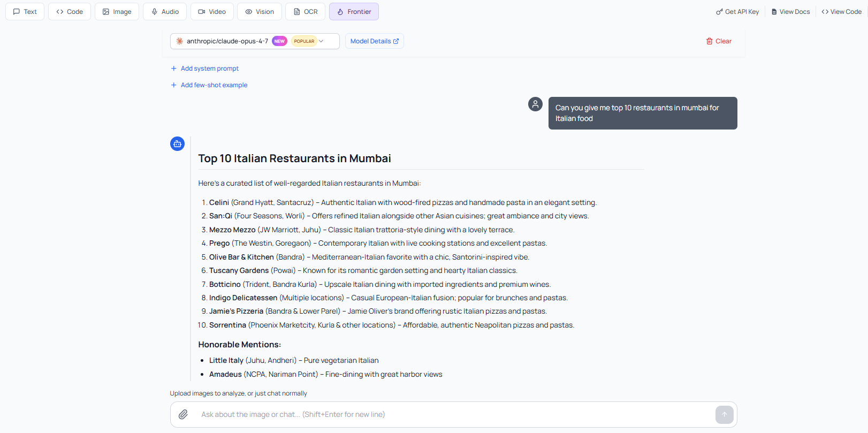Open View Code from the header

(x=841, y=12)
